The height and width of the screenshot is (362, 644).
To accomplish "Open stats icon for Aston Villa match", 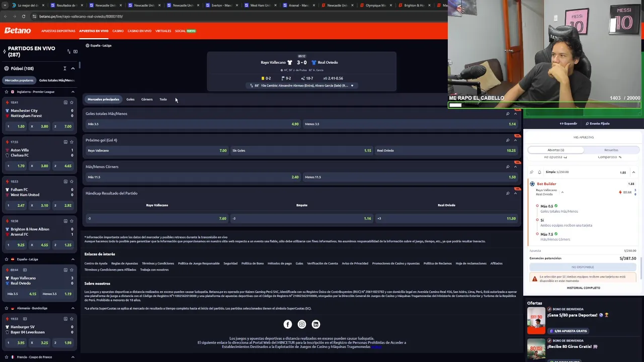I will pyautogui.click(x=65, y=142).
